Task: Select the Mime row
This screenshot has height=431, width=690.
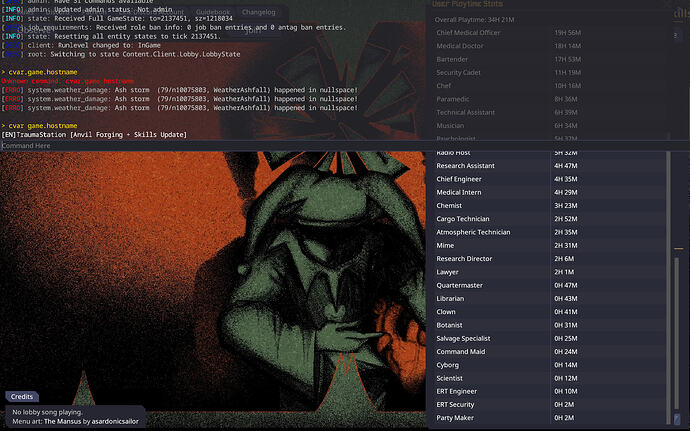Action: [550, 245]
